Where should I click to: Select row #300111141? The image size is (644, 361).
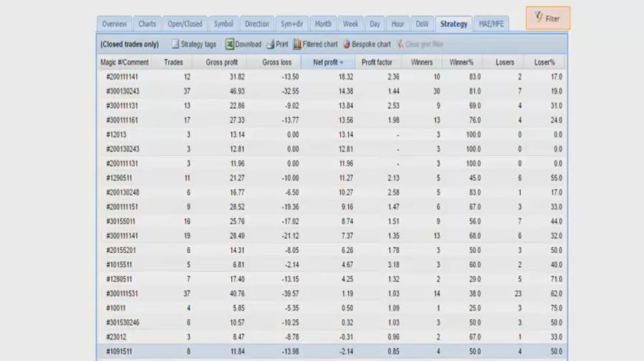click(x=332, y=236)
